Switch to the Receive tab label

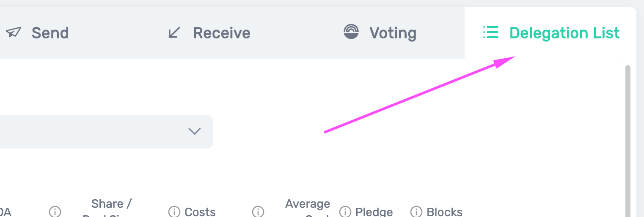222,33
